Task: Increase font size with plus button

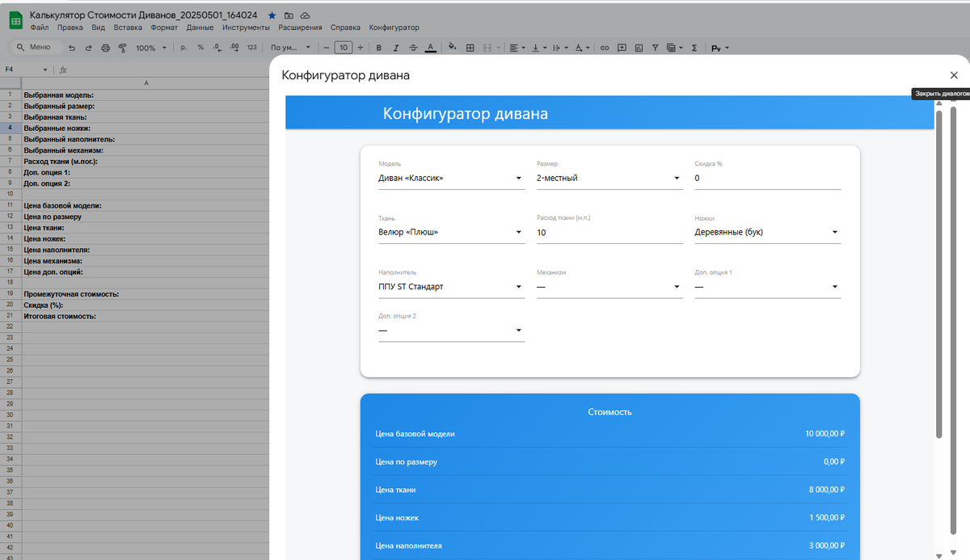Action: tap(361, 48)
